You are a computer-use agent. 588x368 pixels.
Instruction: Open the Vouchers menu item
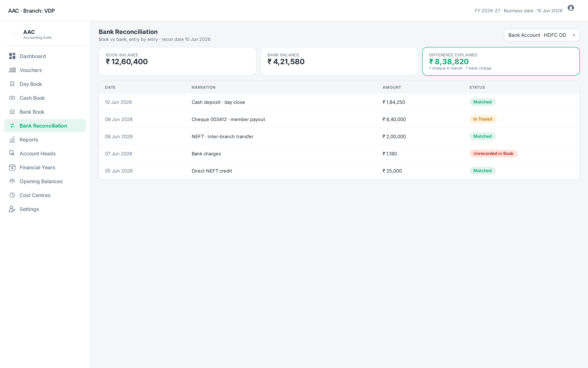45,70
